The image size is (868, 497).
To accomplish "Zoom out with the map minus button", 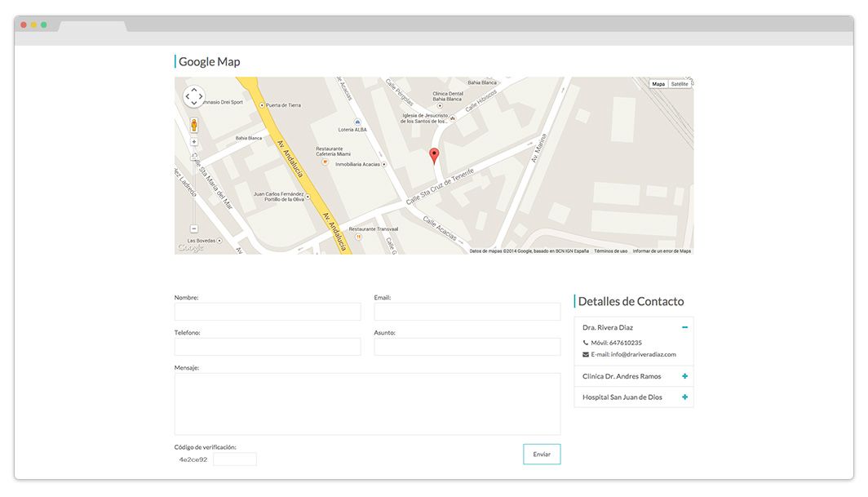I will tap(194, 229).
